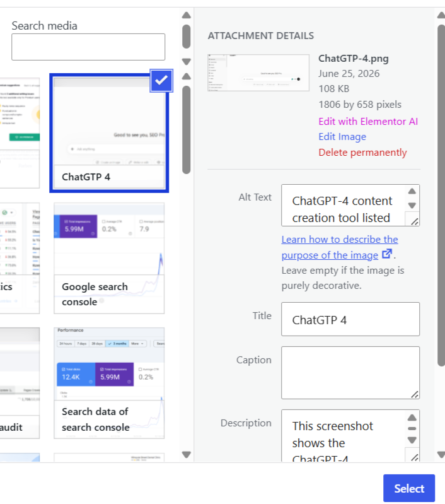Viewport: 445px width, 504px height.
Task: Open Learn how to describe the purpose link
Action: click(x=340, y=247)
